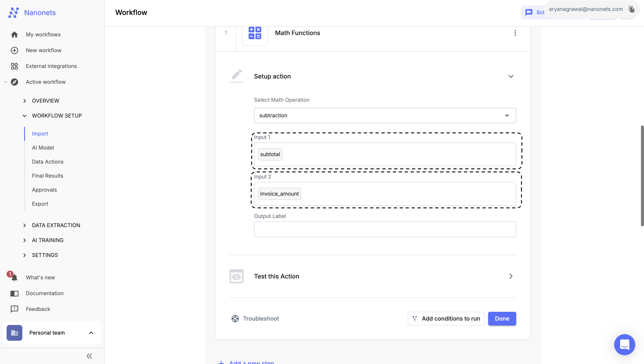This screenshot has height=364, width=644.
Task: Click the Personal team building icon
Action: click(x=14, y=333)
